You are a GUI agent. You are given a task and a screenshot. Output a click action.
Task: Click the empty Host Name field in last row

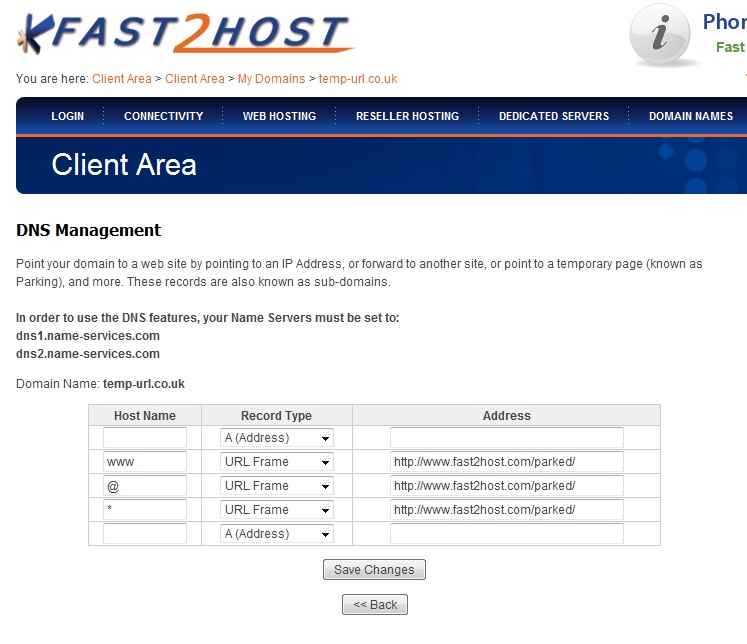point(145,533)
